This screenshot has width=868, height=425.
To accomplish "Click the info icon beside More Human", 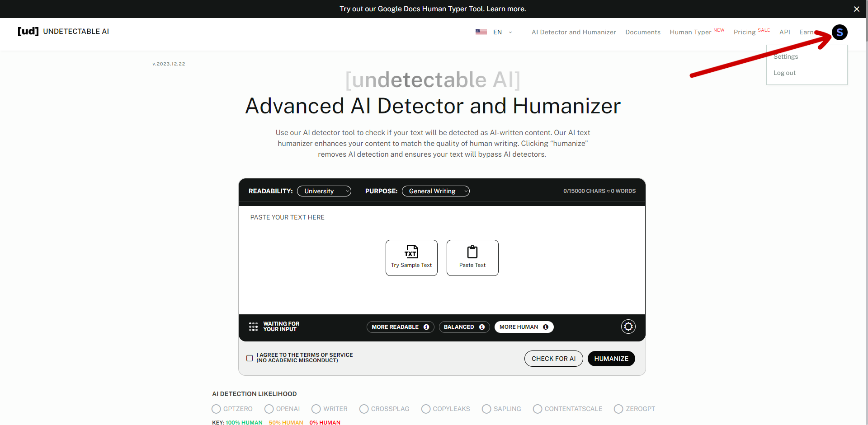I will (546, 327).
